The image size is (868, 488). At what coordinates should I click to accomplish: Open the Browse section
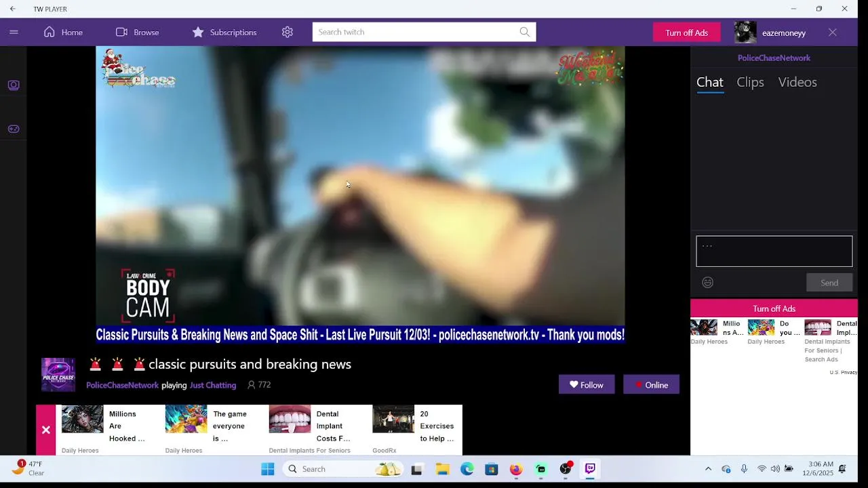(137, 32)
